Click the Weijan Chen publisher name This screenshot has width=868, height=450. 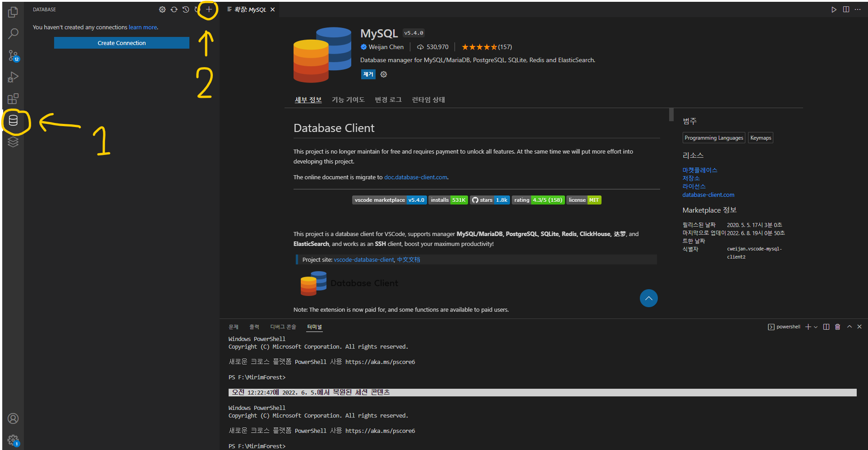(x=386, y=47)
